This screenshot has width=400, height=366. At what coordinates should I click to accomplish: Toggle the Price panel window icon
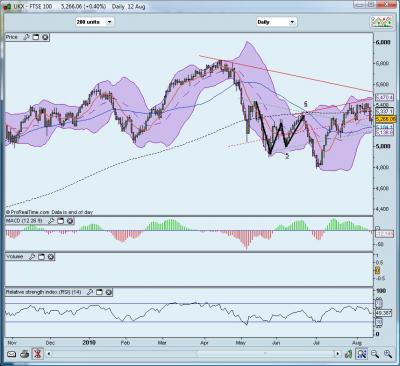point(36,37)
